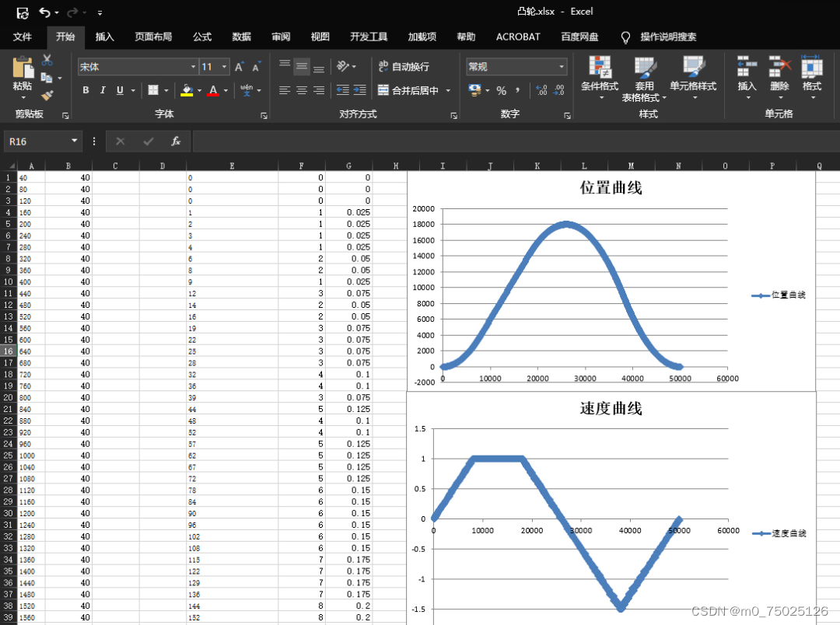Click 合并后居中 merge and center button
The width and height of the screenshot is (840, 625).
tap(408, 90)
